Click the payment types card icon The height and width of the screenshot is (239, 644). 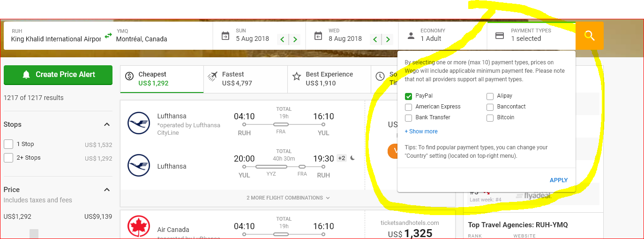pyautogui.click(x=500, y=36)
